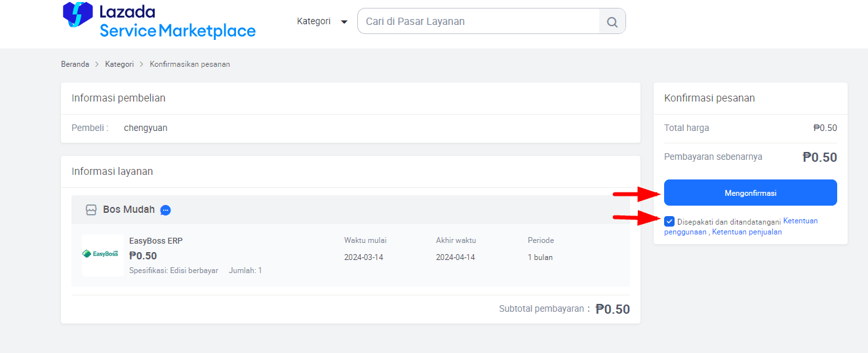Click the Informasi layanan heading

pyautogui.click(x=112, y=172)
